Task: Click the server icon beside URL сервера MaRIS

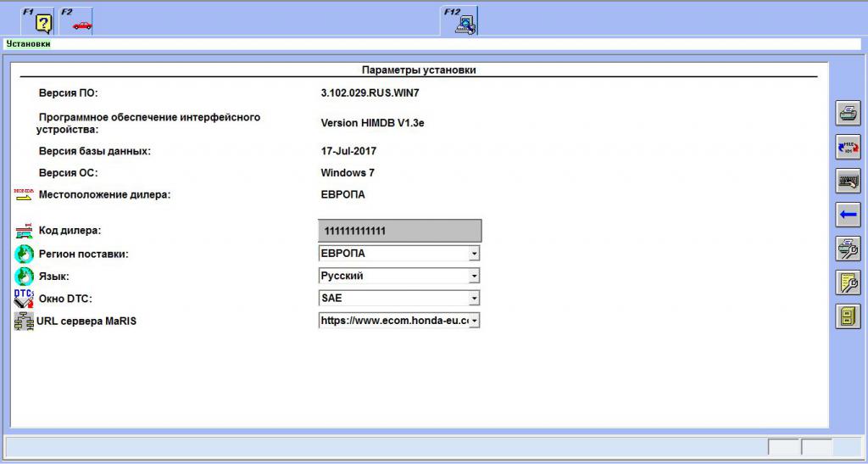Action: [24, 321]
